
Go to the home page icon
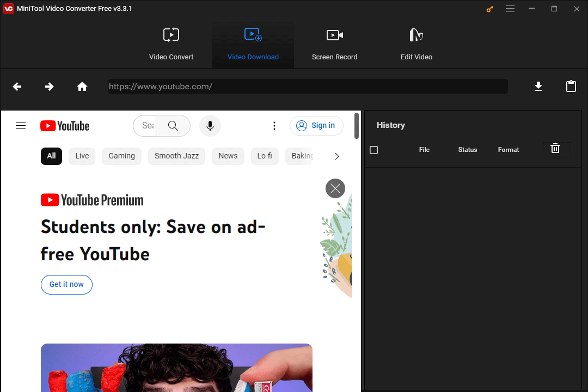(x=82, y=87)
